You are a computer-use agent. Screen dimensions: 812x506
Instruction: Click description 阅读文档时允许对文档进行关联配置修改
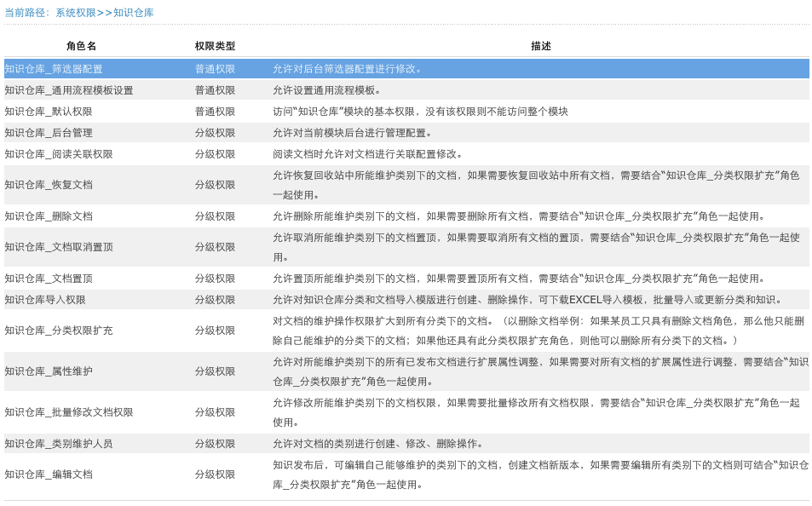[x=368, y=154]
